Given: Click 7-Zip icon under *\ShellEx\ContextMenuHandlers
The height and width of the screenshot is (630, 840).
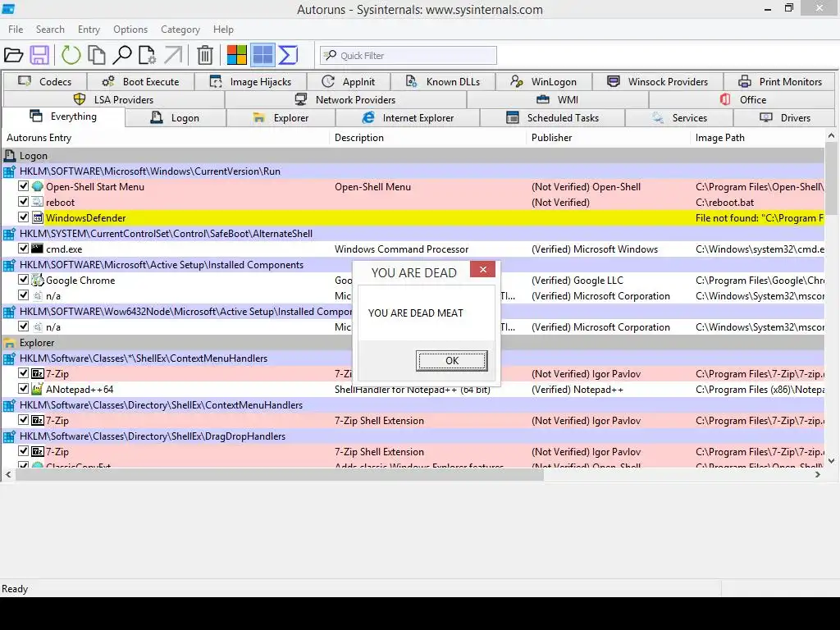Looking at the screenshot, I should 38,373.
